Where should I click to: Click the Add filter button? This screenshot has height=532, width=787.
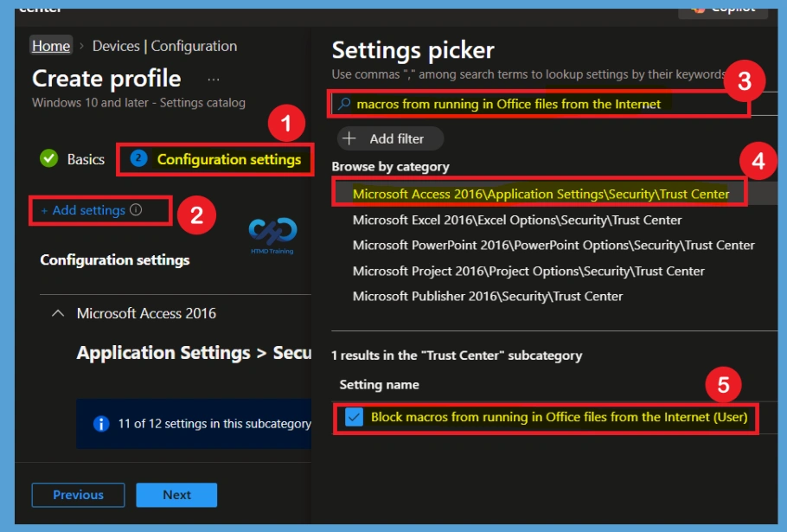391,138
